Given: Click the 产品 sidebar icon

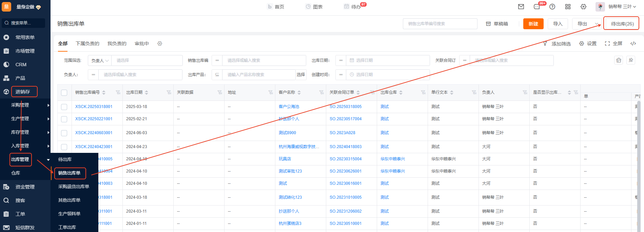Looking at the screenshot, I should (6, 78).
